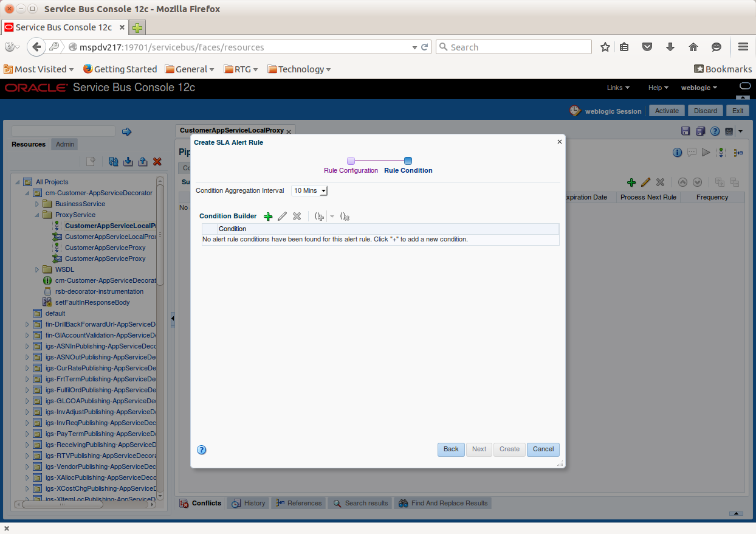This screenshot has width=756, height=534.
Task: Select the default project in the tree
Action: coord(55,313)
